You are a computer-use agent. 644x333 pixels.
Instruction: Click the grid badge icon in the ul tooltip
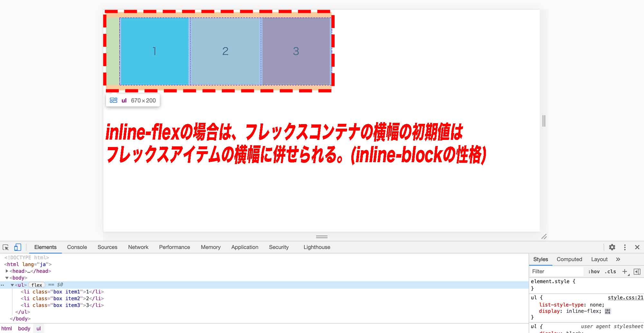coord(114,100)
